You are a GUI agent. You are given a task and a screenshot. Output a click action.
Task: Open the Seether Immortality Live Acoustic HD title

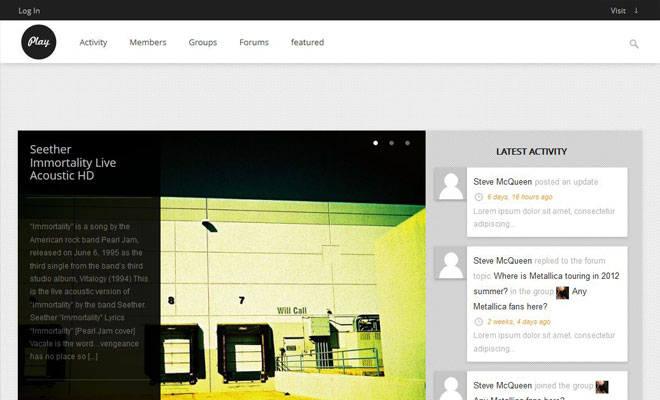pos(75,162)
